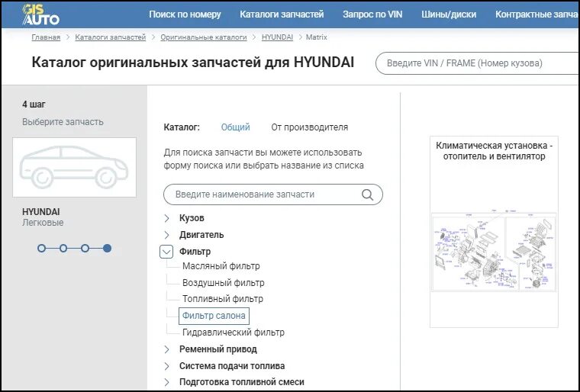
Task: Select Гидравлический фильтр tree item
Action: coord(234,333)
